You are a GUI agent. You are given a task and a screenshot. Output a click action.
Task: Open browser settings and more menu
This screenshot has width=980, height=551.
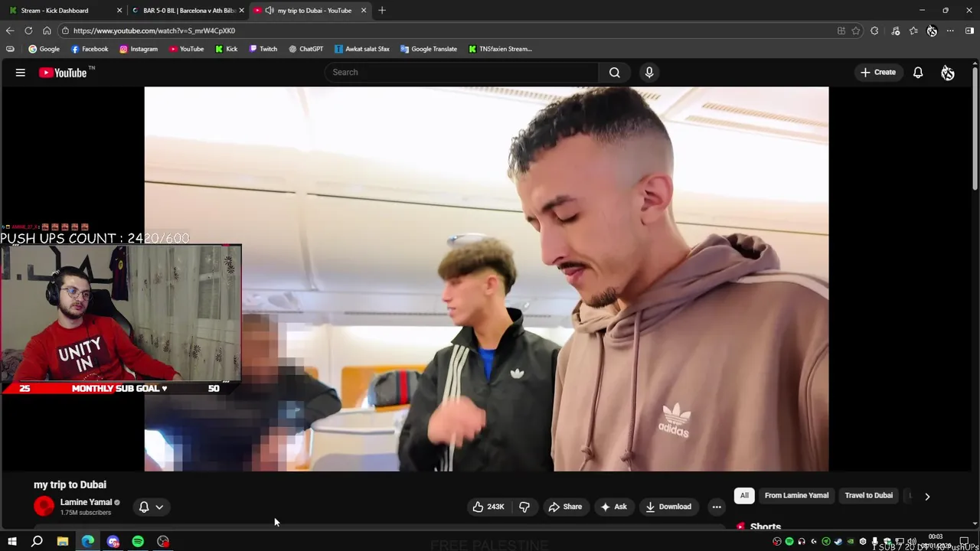(x=950, y=31)
